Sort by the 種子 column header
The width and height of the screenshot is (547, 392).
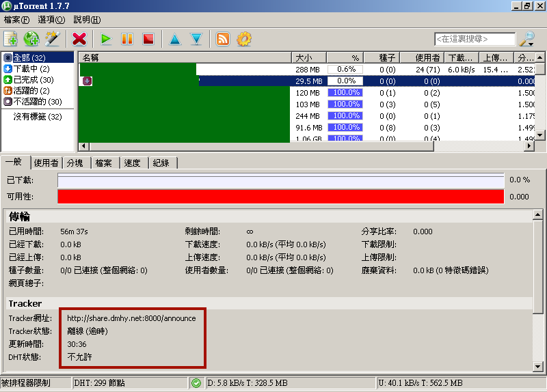point(382,57)
